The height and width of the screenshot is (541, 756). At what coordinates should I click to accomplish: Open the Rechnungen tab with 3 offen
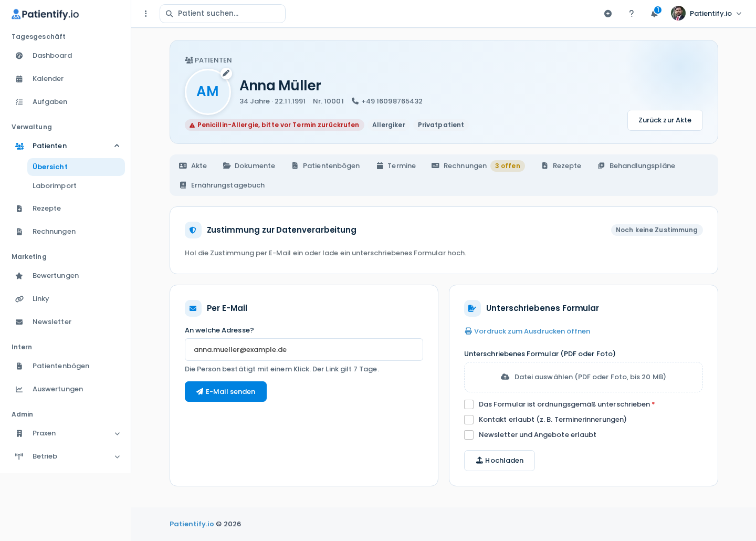(478, 166)
